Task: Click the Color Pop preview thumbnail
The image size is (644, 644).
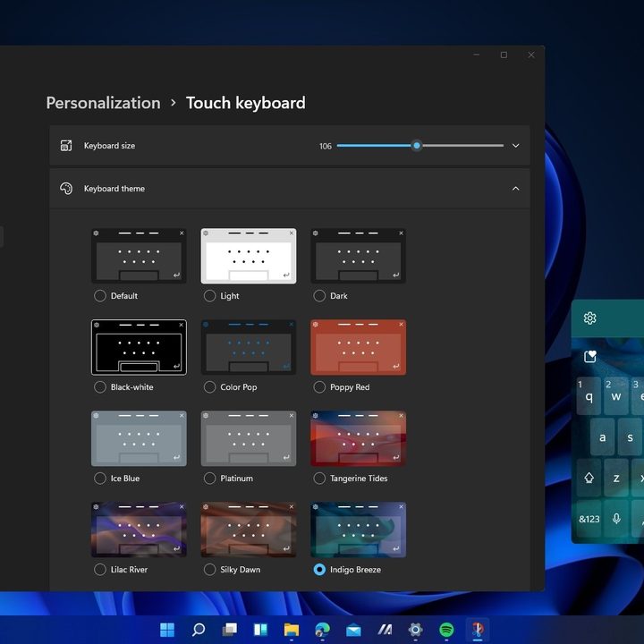Action: (x=249, y=347)
